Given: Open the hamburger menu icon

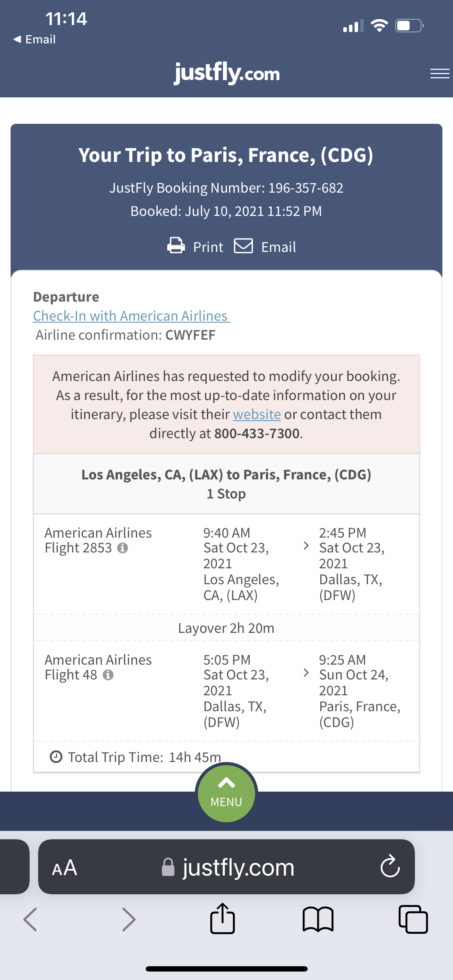Looking at the screenshot, I should click(439, 73).
